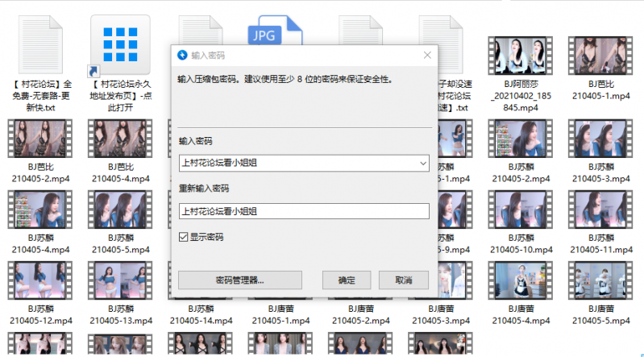Open the 村花论坛永久地址发布页 shortcut icon
644x357 pixels.
pos(120,42)
